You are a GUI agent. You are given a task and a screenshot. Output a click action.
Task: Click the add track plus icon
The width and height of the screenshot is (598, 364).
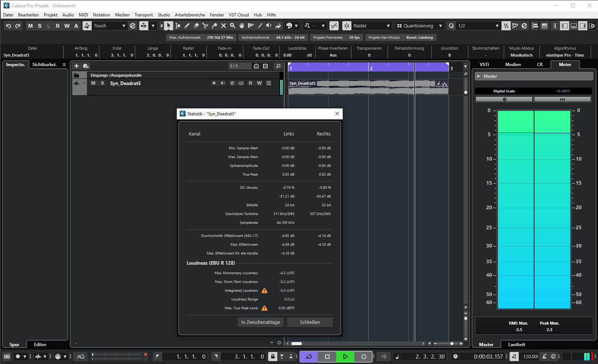point(76,66)
